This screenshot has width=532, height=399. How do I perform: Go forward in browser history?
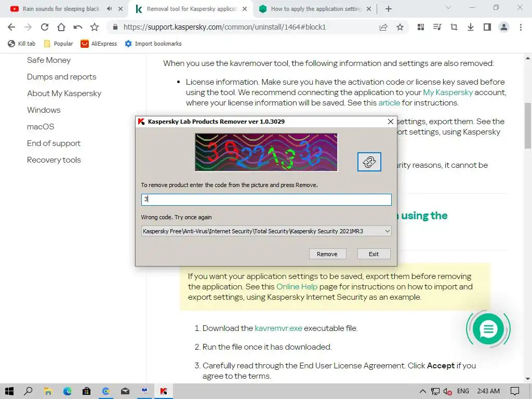tap(28, 27)
